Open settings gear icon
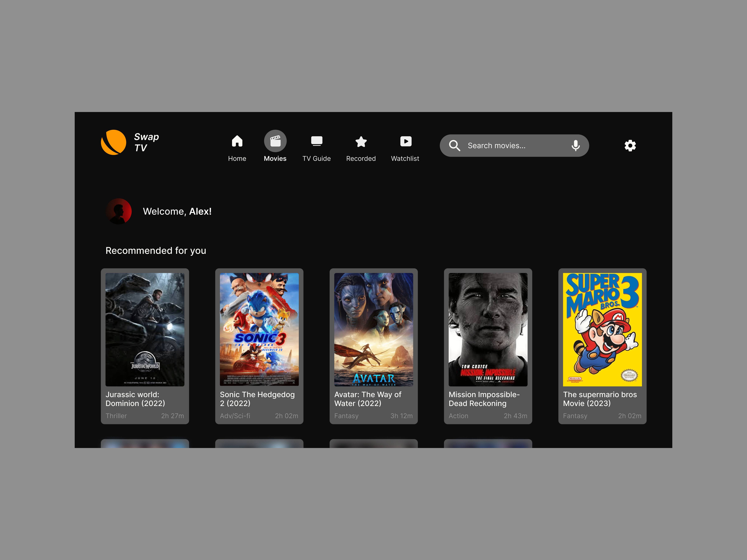Viewport: 747px width, 560px height. click(630, 145)
